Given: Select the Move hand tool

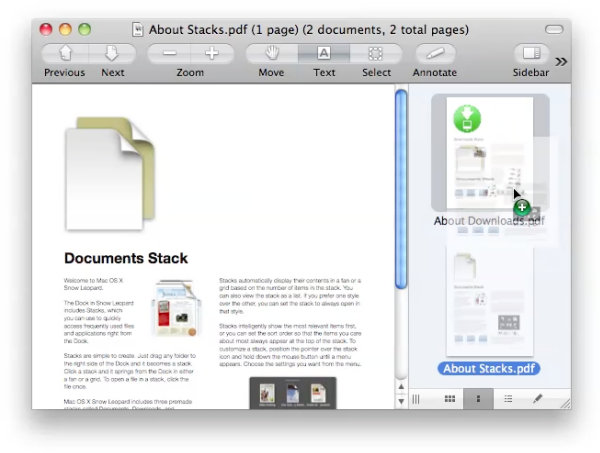Looking at the screenshot, I should (271, 54).
